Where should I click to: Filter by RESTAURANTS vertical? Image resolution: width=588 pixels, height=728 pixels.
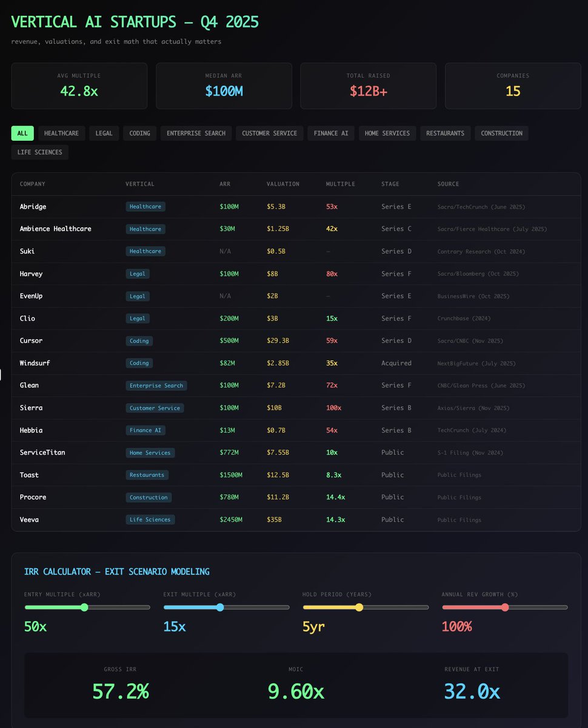[x=445, y=133]
